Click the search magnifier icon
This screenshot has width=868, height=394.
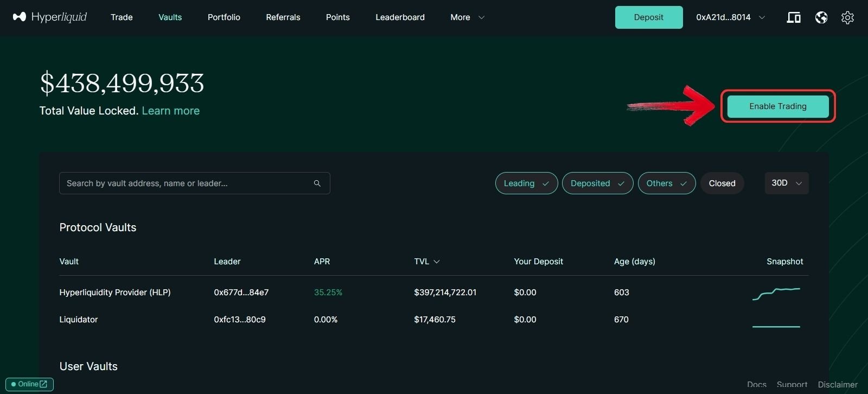click(317, 183)
